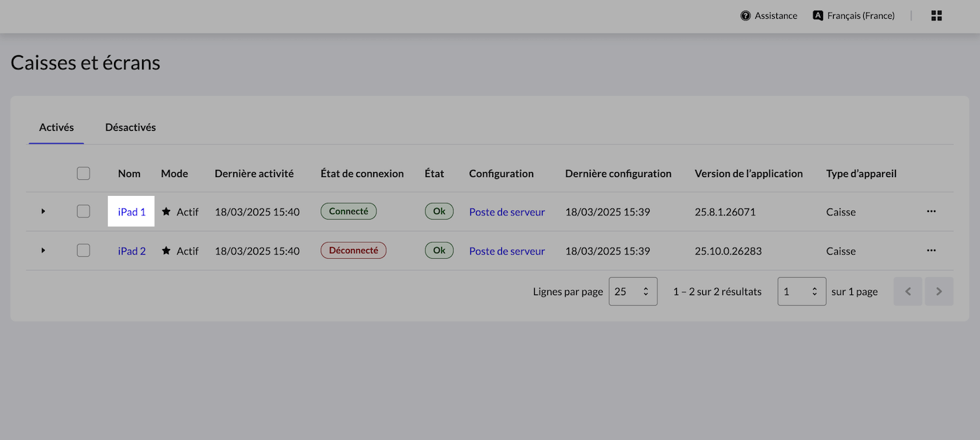Click the Connecté status badge
The width and height of the screenshot is (980, 440).
[x=349, y=211]
